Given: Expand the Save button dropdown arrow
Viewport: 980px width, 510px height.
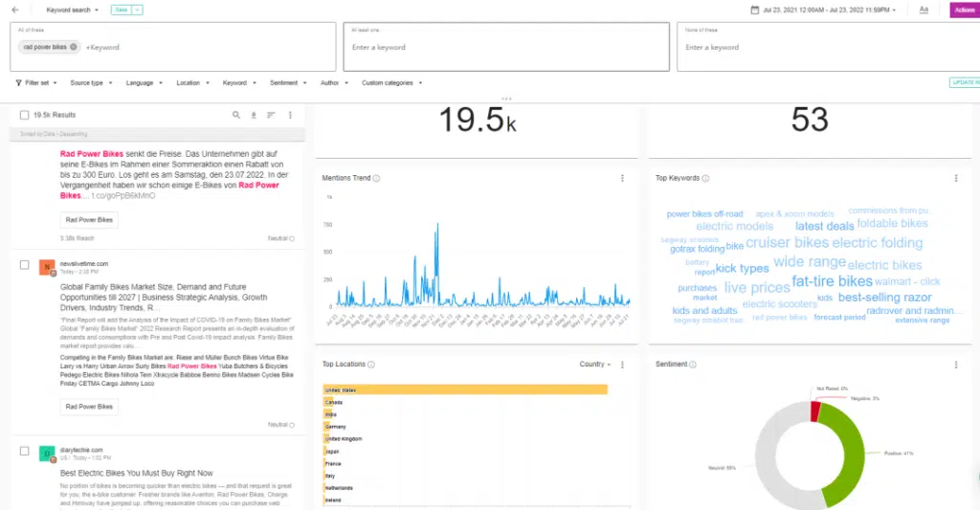Looking at the screenshot, I should click(x=138, y=10).
